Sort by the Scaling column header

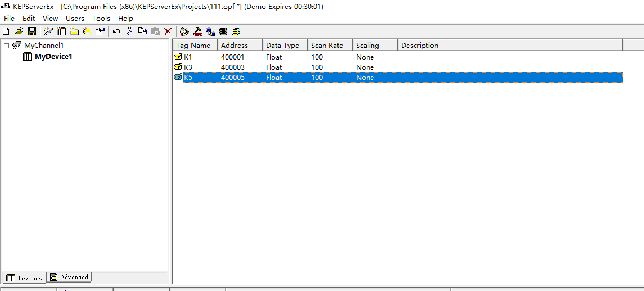[375, 45]
